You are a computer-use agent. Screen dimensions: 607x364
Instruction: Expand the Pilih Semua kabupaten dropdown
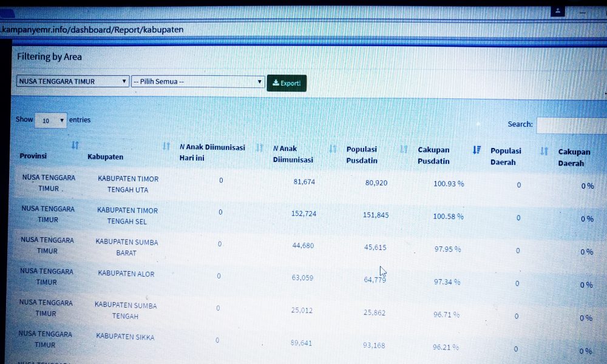(x=198, y=82)
